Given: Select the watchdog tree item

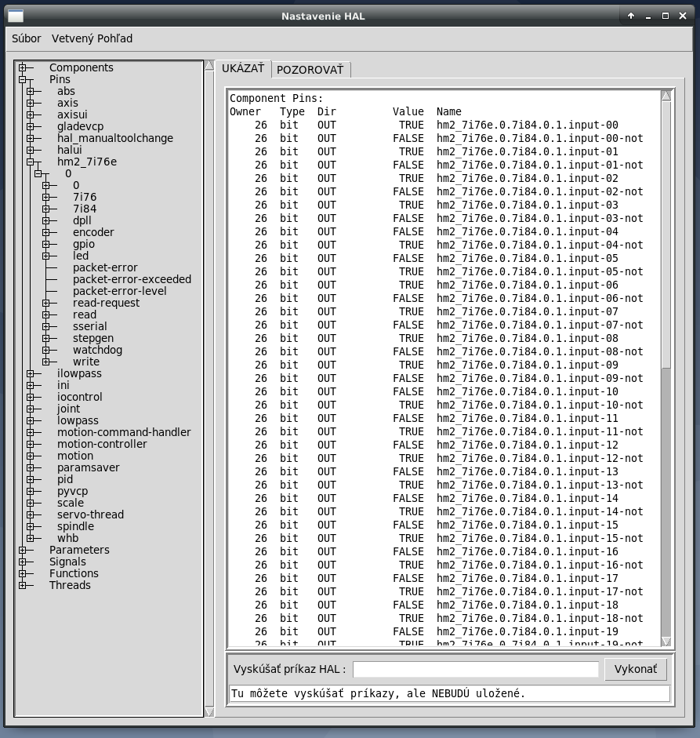Looking at the screenshot, I should 97,350.
